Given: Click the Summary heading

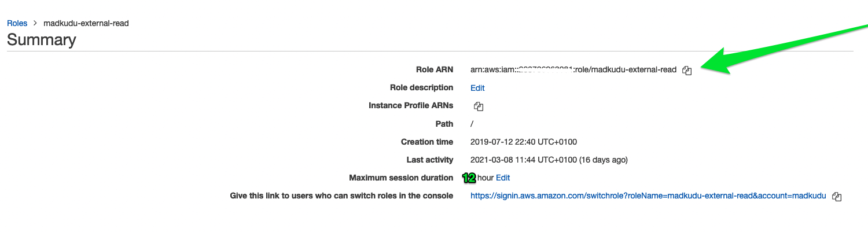Looking at the screenshot, I should [42, 40].
